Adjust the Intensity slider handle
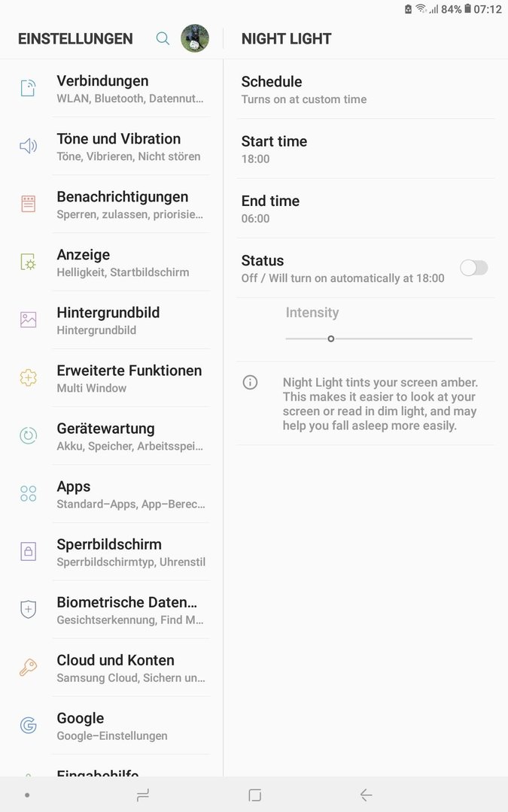 click(330, 338)
